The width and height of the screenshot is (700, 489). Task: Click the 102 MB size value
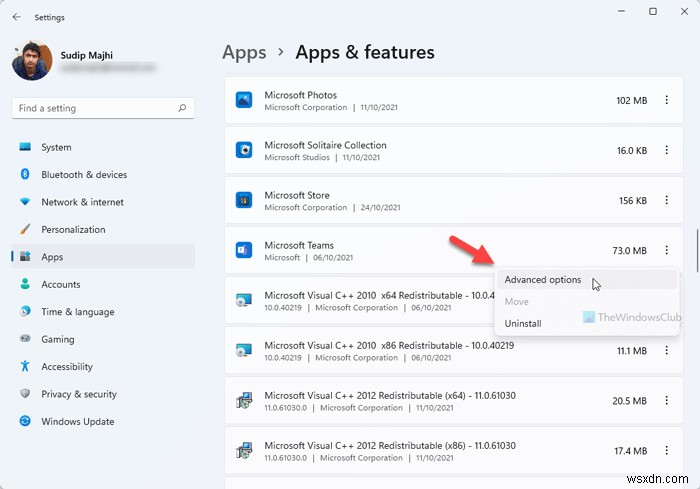(x=632, y=100)
